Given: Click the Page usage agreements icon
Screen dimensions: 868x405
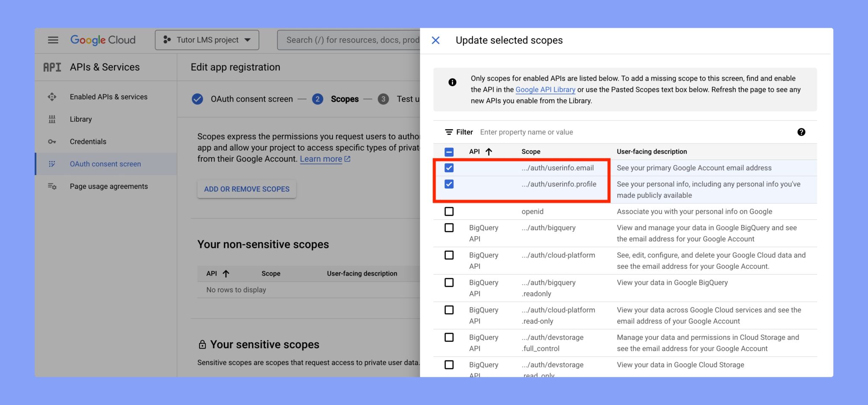Looking at the screenshot, I should tap(52, 186).
